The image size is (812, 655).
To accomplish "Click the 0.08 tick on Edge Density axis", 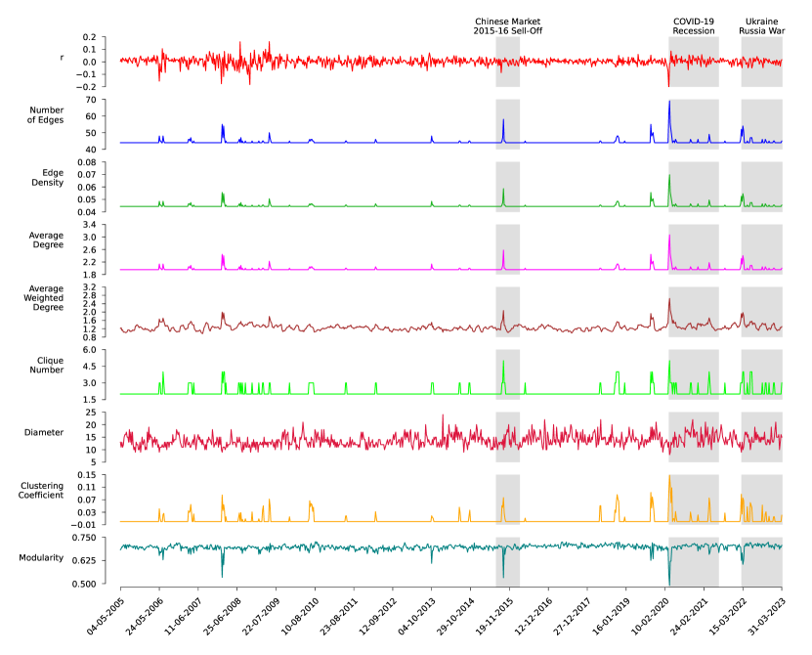I will (88, 162).
